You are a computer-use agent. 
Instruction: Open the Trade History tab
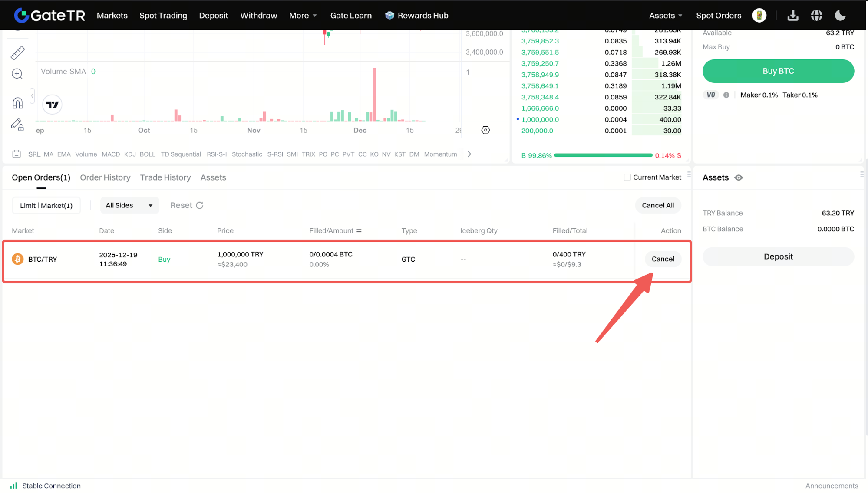(x=165, y=177)
